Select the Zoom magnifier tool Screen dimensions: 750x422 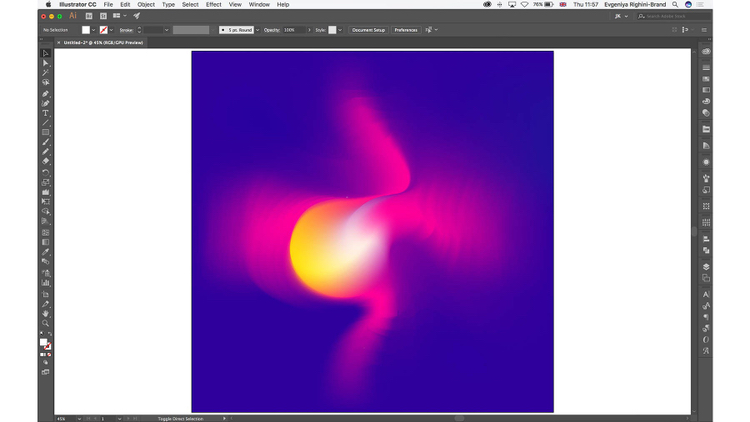[45, 323]
